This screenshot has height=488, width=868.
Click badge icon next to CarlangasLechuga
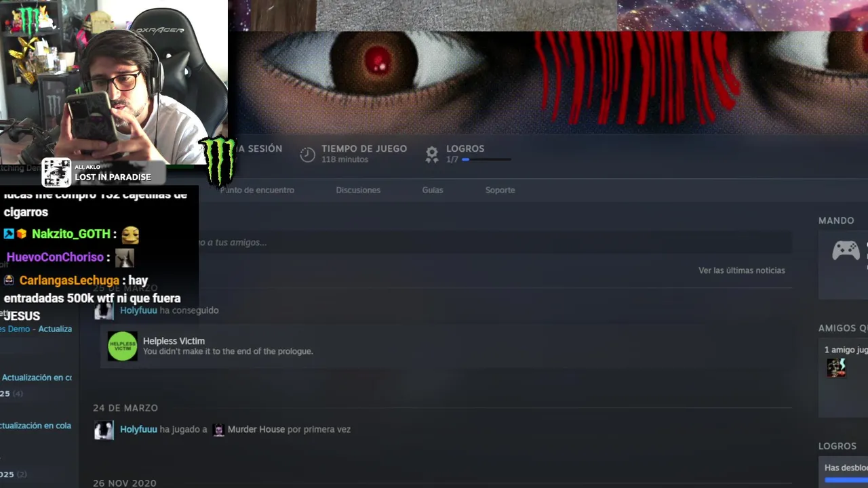coord(9,280)
